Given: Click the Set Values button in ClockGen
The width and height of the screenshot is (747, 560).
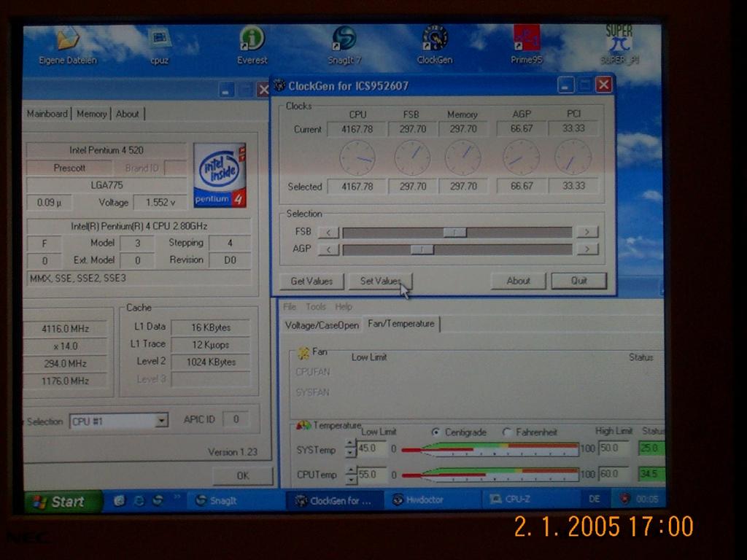Looking at the screenshot, I should coord(380,281).
